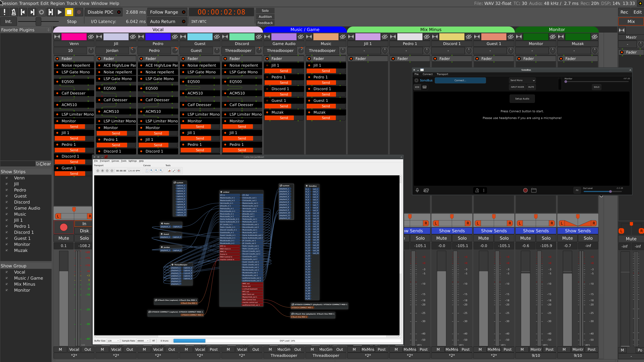Uncheck Venn in the Show Strips list

point(7,178)
